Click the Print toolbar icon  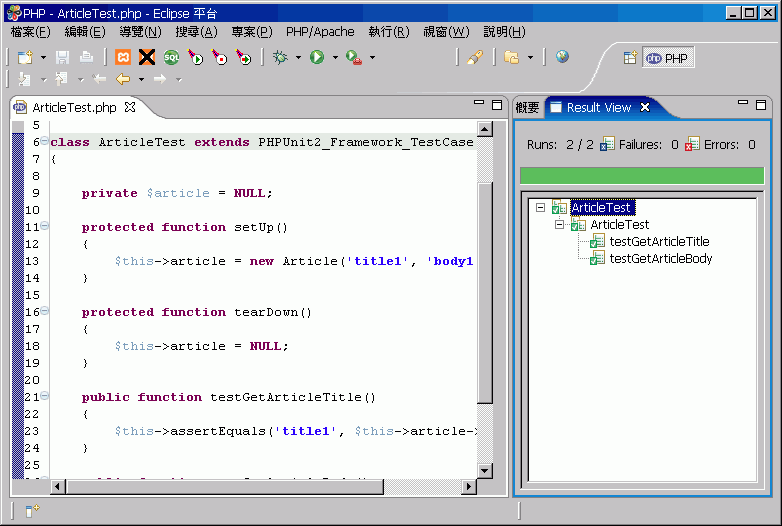[86, 58]
